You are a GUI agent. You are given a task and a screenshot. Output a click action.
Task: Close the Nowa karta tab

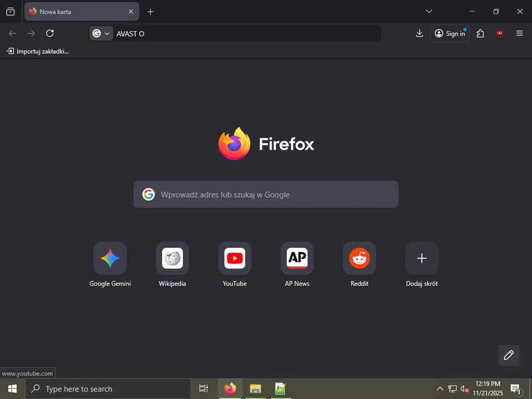130,11
